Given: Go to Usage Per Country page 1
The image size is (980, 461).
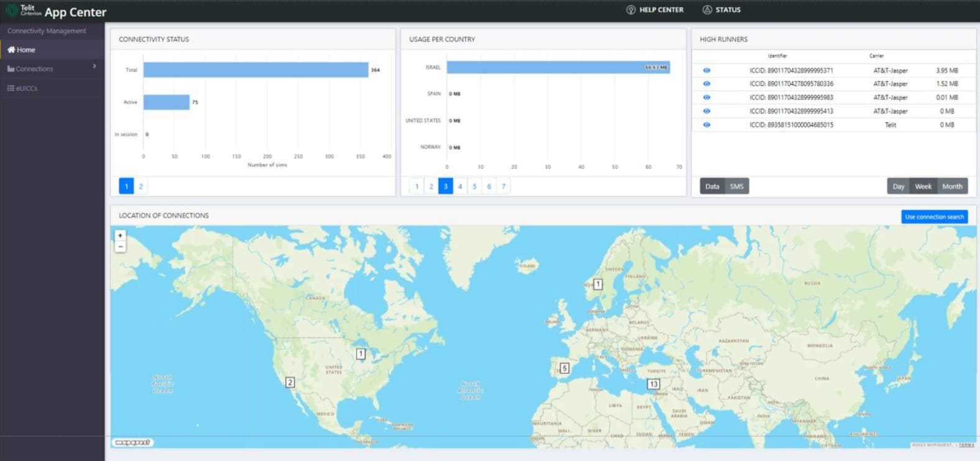Looking at the screenshot, I should [417, 186].
